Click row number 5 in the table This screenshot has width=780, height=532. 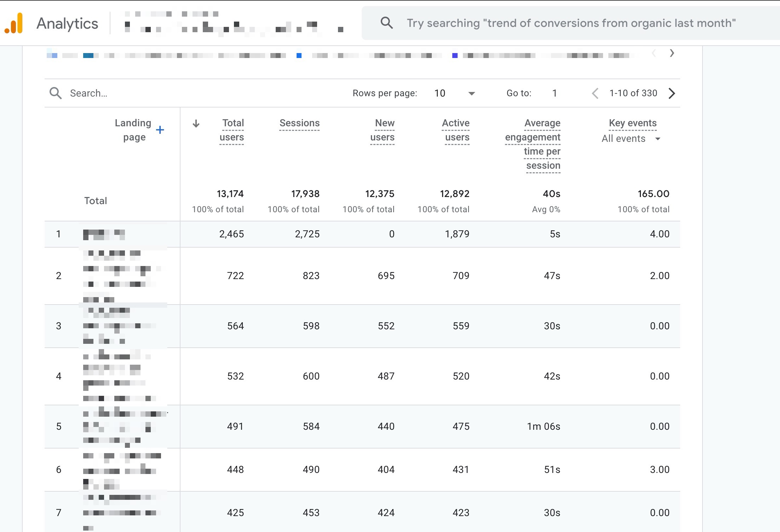click(59, 427)
